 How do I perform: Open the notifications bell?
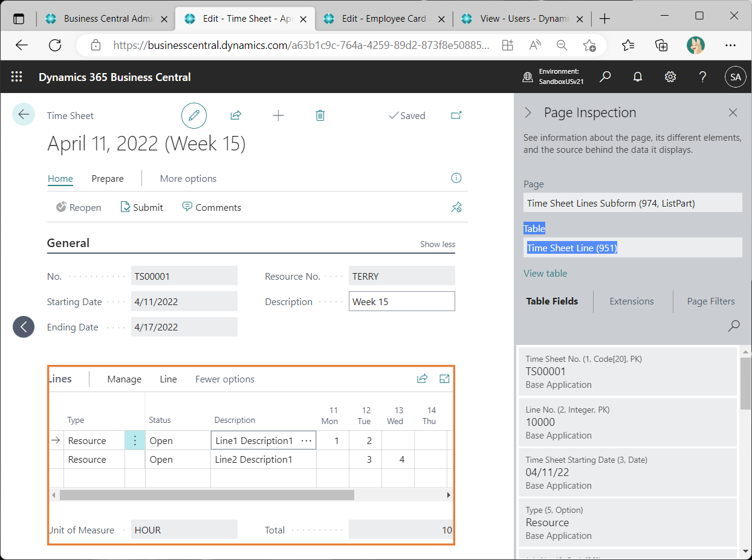coord(637,77)
